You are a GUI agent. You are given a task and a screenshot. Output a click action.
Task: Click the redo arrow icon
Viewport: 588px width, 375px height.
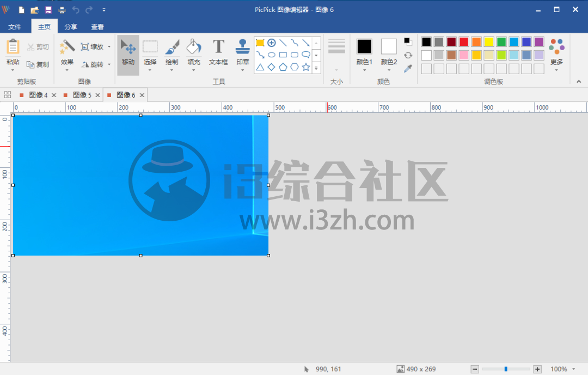tap(89, 10)
